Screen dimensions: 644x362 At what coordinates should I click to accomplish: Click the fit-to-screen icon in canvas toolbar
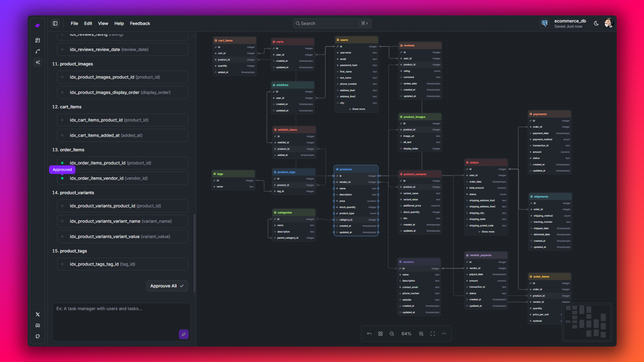[x=432, y=334]
